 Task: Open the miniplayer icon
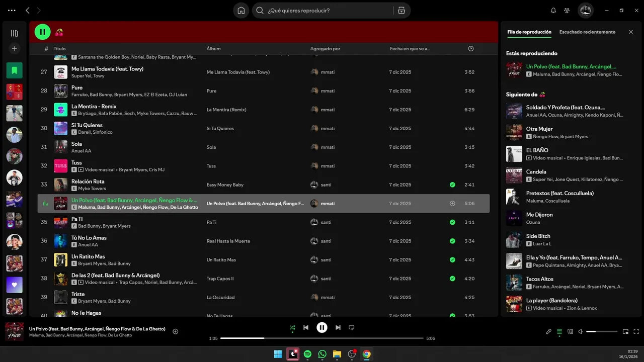(x=625, y=332)
